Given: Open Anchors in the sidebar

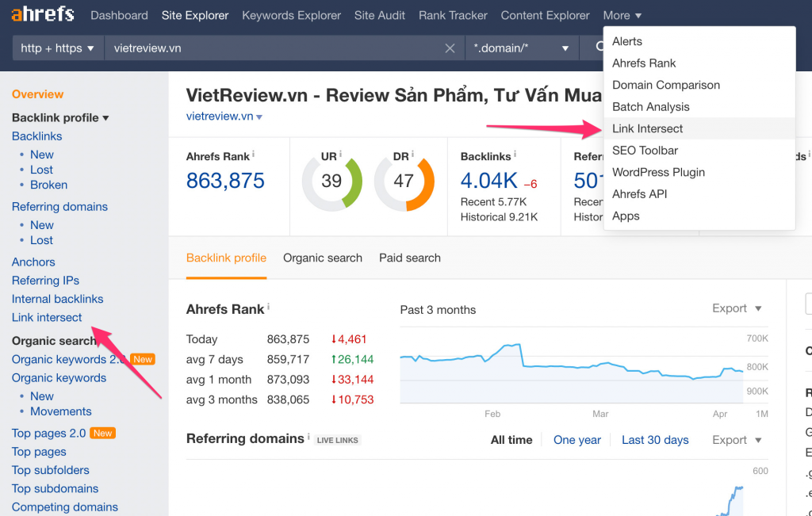Looking at the screenshot, I should (x=33, y=262).
